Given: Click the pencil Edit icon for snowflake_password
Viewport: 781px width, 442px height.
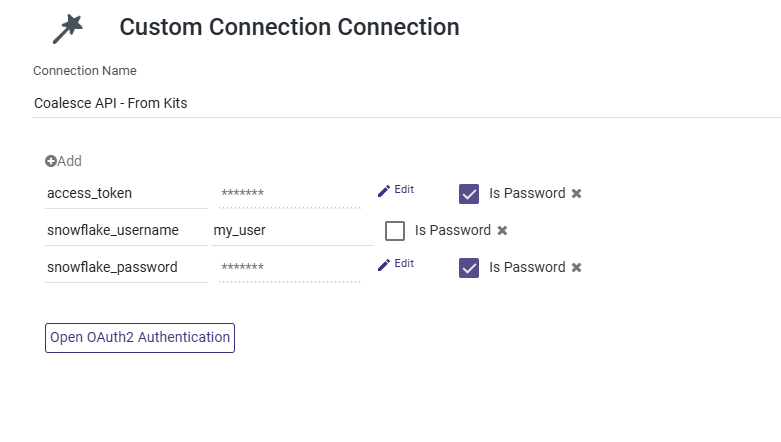Looking at the screenshot, I should tap(384, 264).
